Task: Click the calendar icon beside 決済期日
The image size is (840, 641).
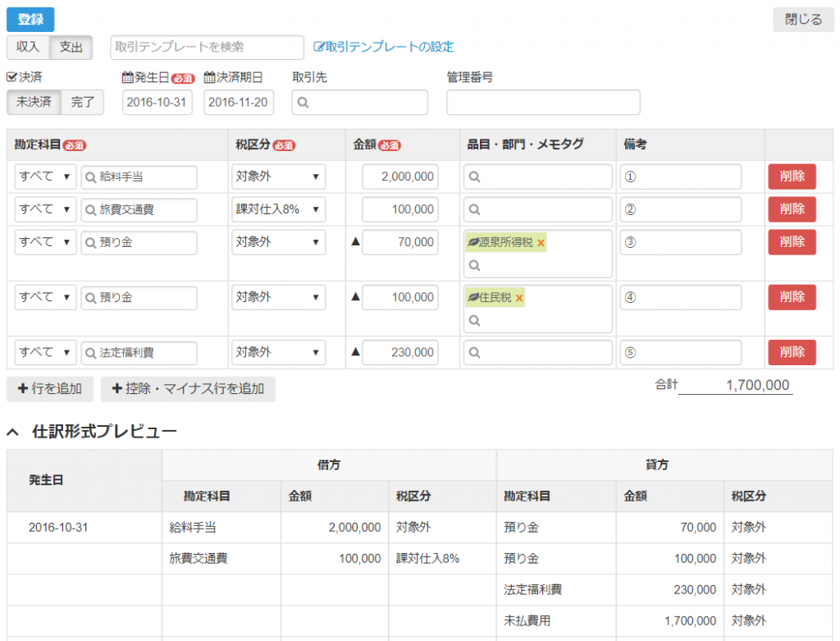Action: (209, 77)
